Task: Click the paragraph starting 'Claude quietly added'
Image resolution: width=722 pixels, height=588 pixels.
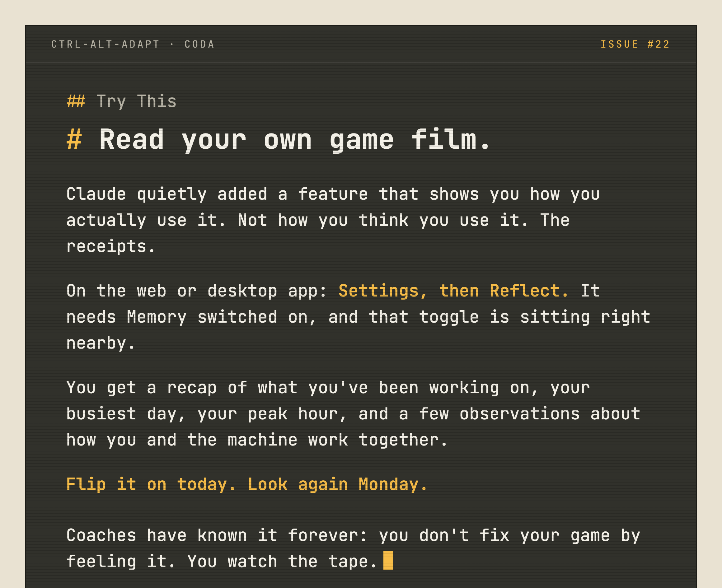Action: coord(333,220)
